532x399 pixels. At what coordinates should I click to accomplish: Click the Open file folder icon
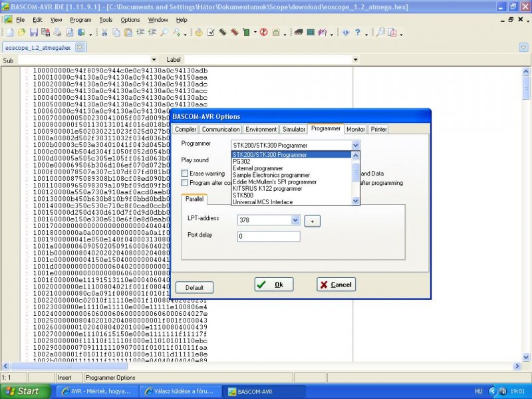[22, 33]
